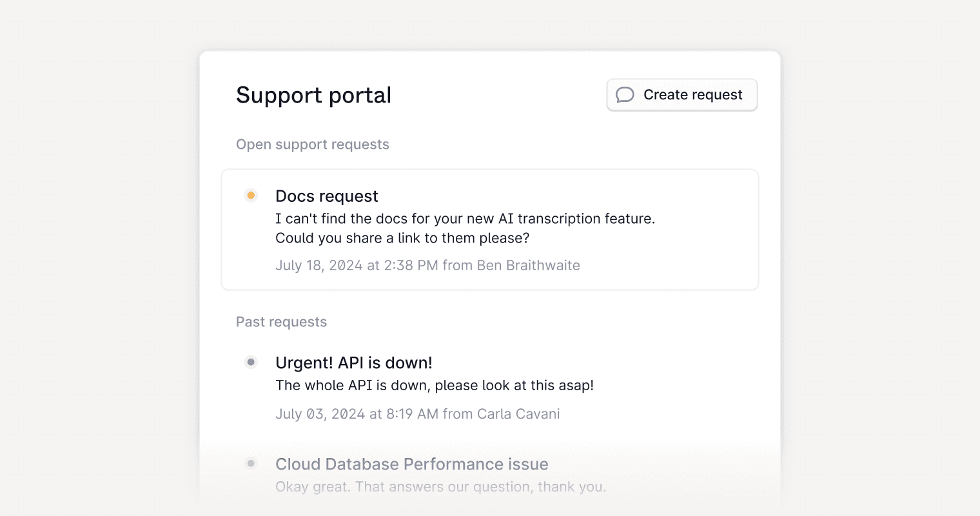Viewport: 980px width, 516px height.
Task: Open the Urgent! API is down request
Action: 353,362
